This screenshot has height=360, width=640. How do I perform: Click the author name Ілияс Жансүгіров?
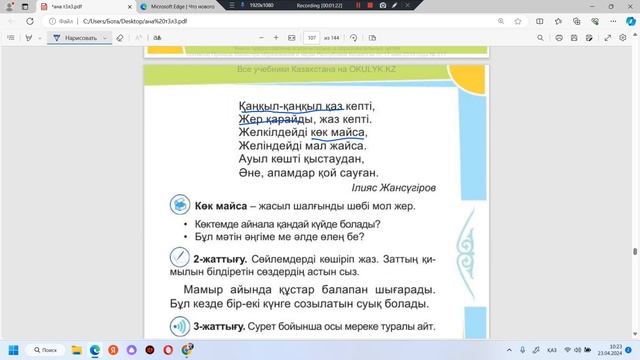coord(393,188)
